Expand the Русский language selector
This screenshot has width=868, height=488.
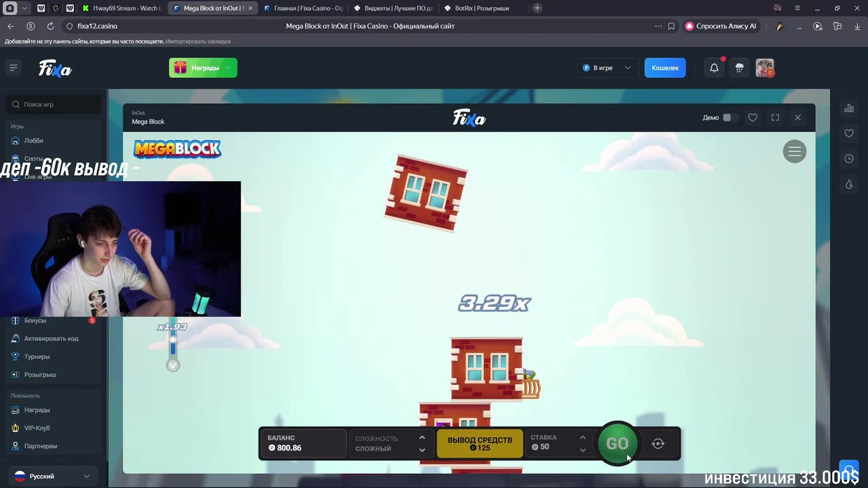point(52,476)
